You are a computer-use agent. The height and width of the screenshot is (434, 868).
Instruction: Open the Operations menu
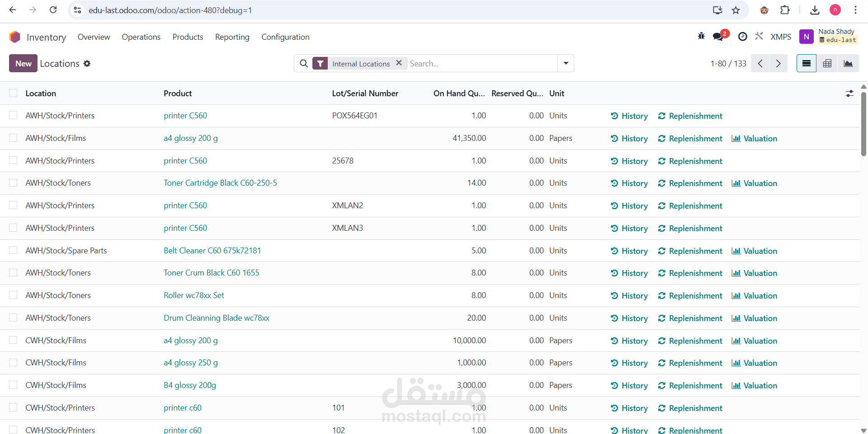141,37
